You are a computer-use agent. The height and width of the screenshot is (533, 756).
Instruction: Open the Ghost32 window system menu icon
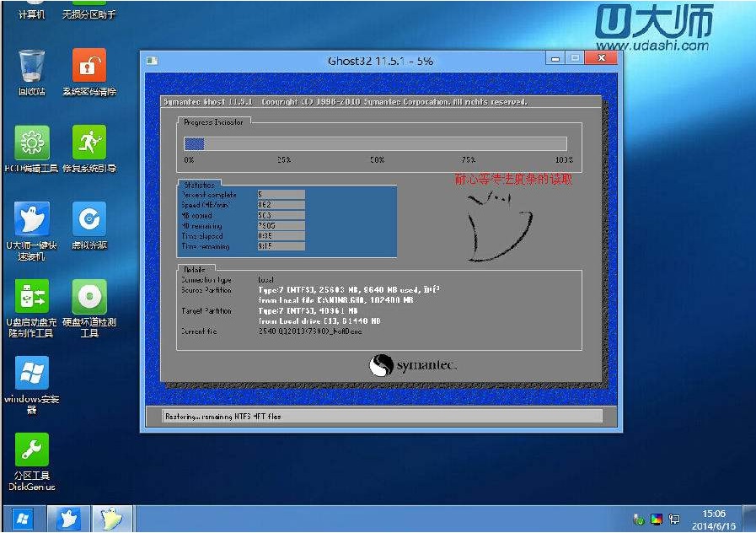point(153,61)
